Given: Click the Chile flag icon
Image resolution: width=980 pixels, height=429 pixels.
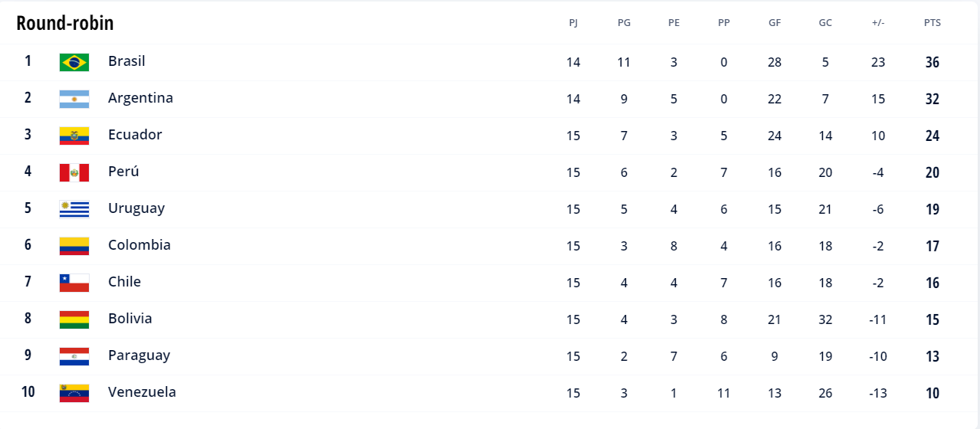Looking at the screenshot, I should coord(74,283).
